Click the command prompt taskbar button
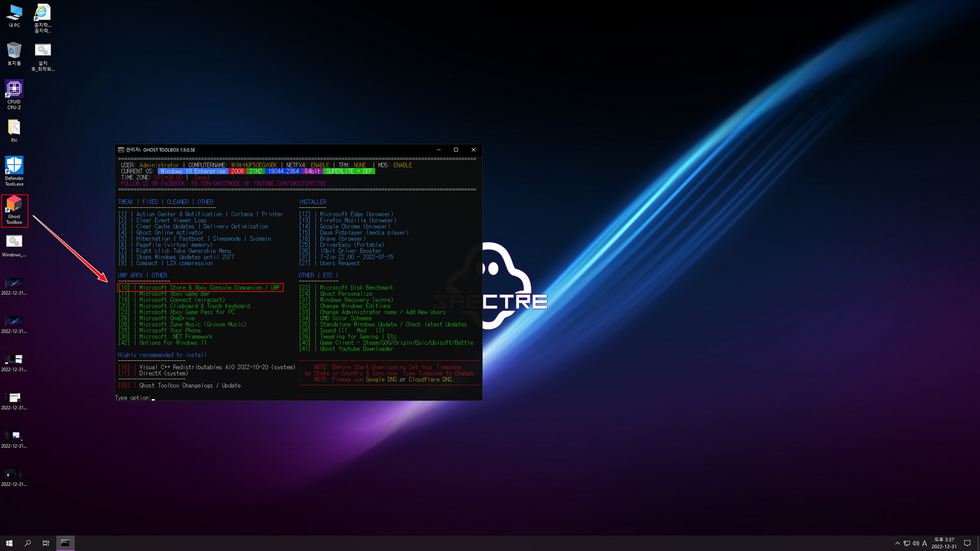 point(65,543)
